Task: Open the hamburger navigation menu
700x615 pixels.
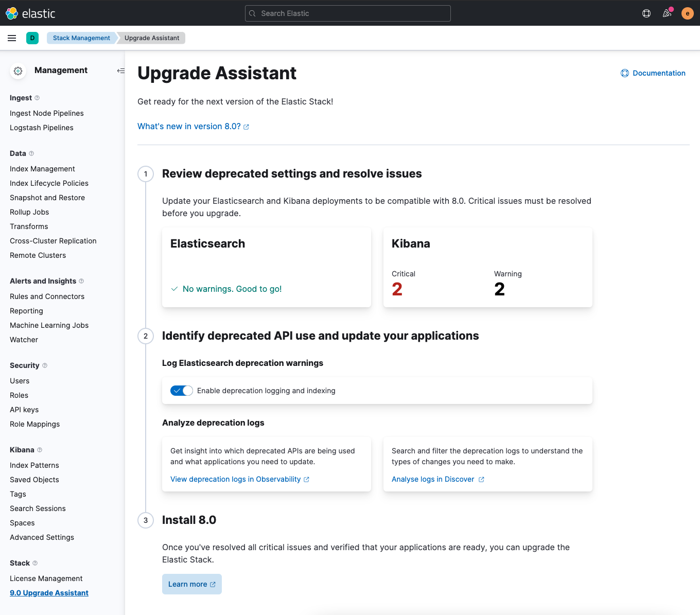Action: point(12,38)
